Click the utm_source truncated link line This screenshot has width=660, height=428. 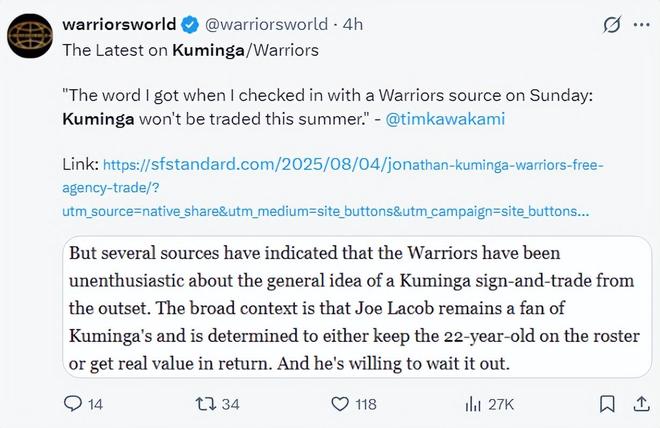click(x=326, y=211)
